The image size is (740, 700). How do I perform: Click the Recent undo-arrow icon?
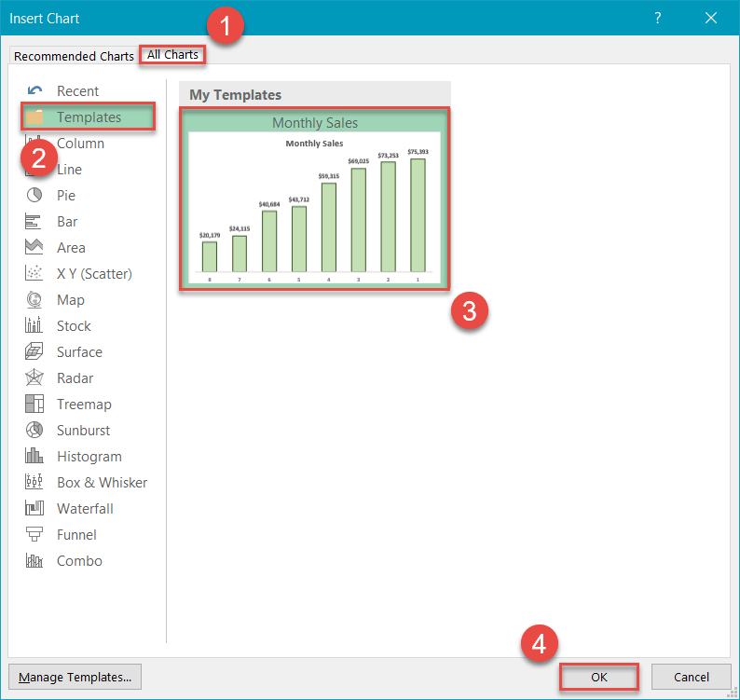coord(34,90)
